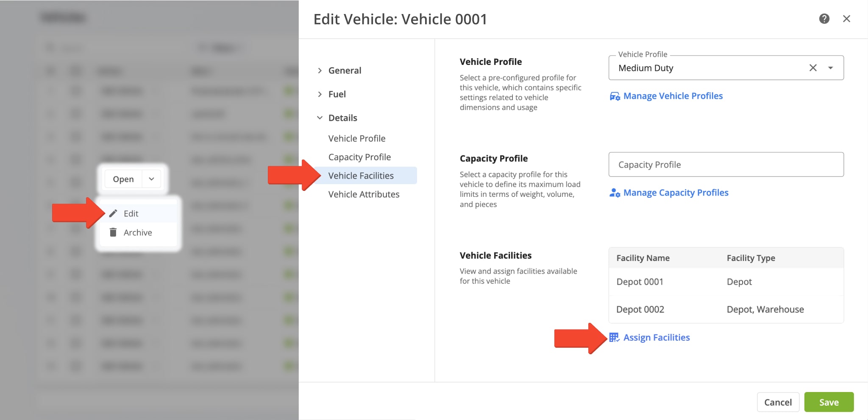Click the Manage Vehicle Profiles truck icon
Screen dimensions: 868x420
coord(615,96)
